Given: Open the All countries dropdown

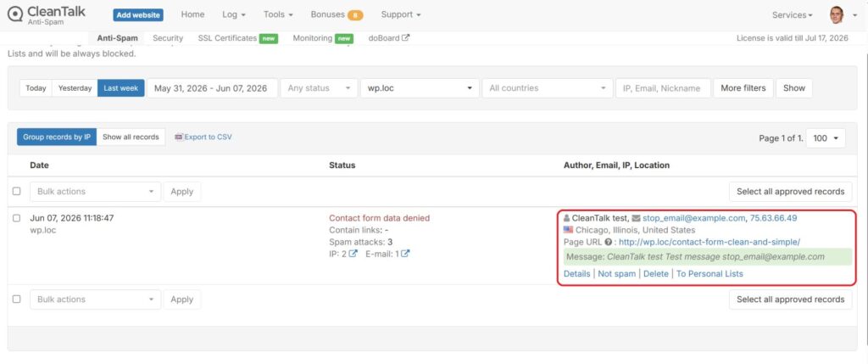Looking at the screenshot, I should pyautogui.click(x=548, y=88).
